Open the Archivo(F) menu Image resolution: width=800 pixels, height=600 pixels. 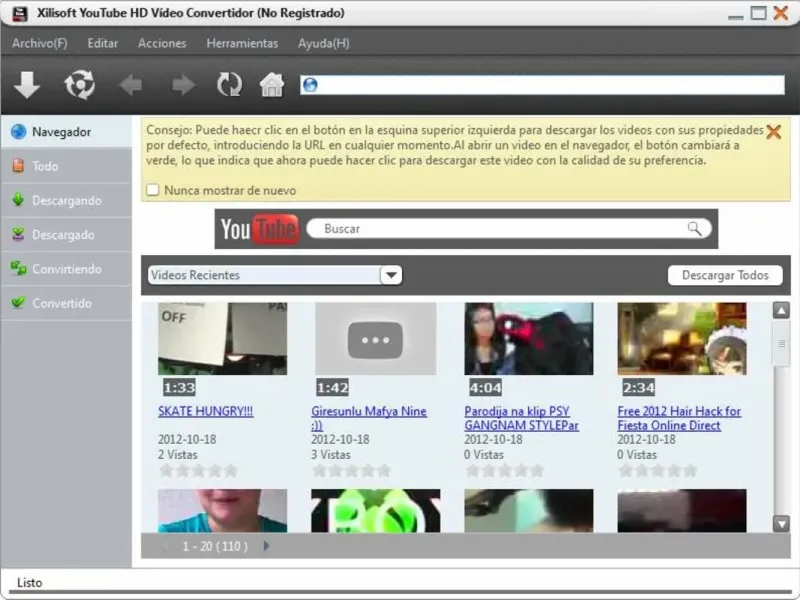[x=39, y=43]
